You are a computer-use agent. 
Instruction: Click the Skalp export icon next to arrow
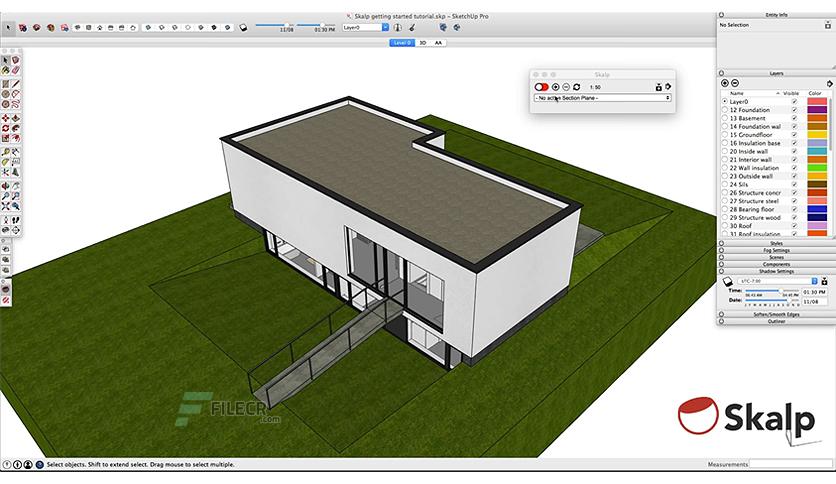click(658, 87)
